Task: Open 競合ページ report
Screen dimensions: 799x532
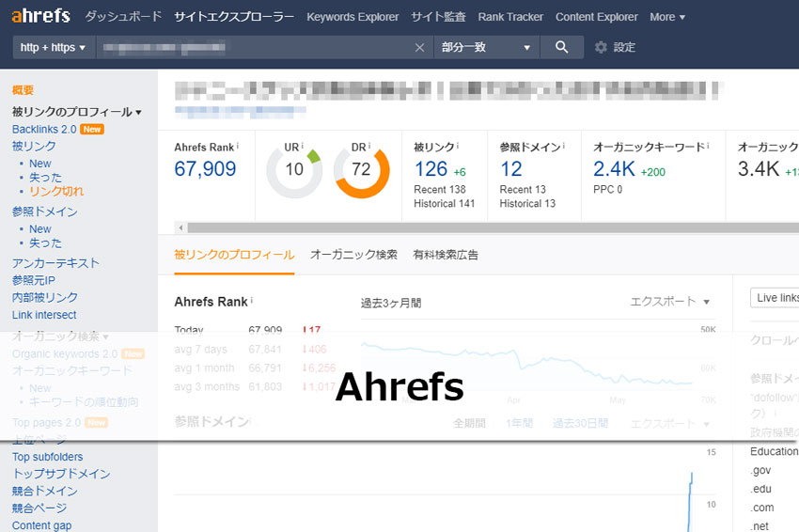Action: 39,509
